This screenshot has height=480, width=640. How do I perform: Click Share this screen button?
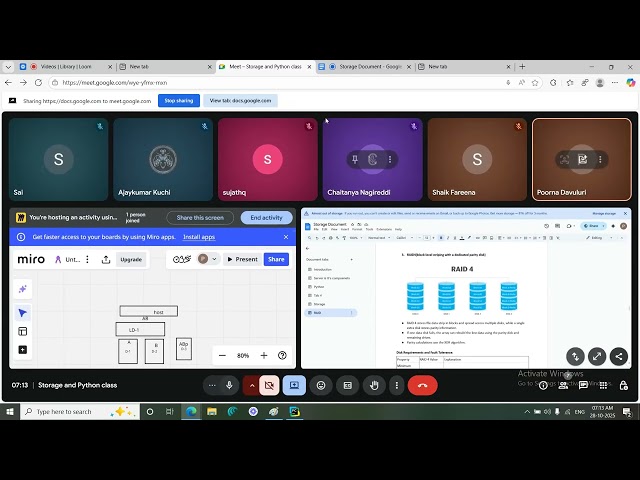[x=200, y=218]
